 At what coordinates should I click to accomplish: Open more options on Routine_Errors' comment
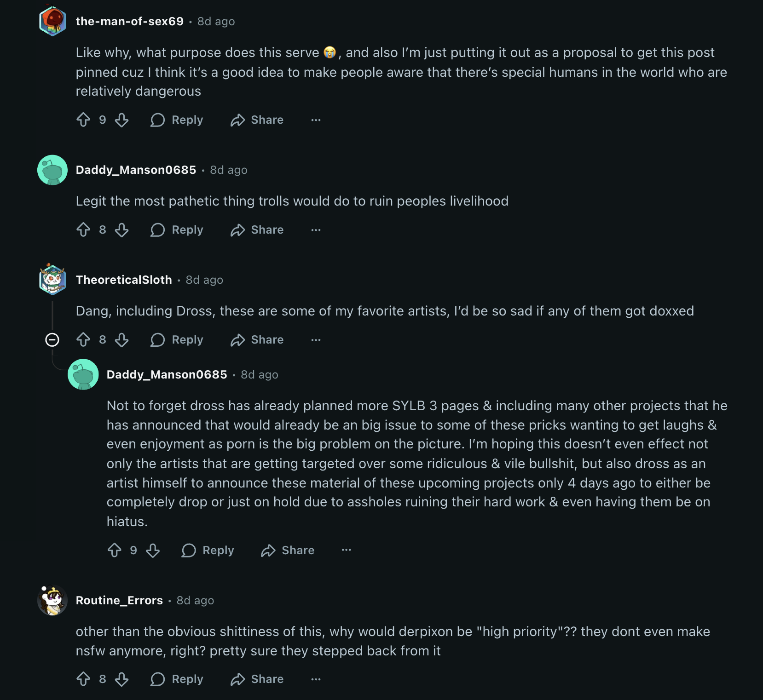click(x=316, y=679)
